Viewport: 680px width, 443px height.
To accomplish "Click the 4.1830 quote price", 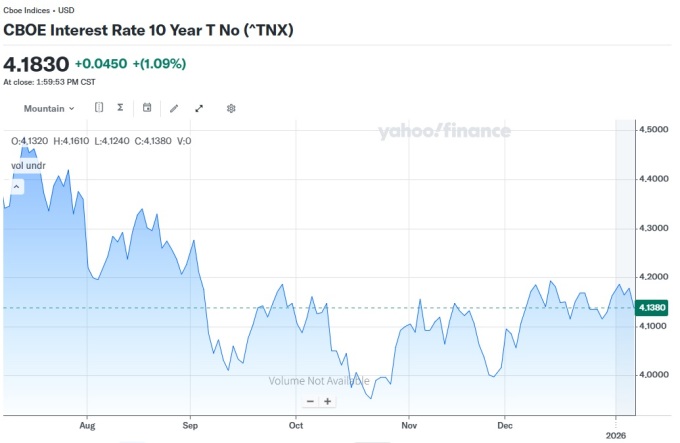I will 36,64.
